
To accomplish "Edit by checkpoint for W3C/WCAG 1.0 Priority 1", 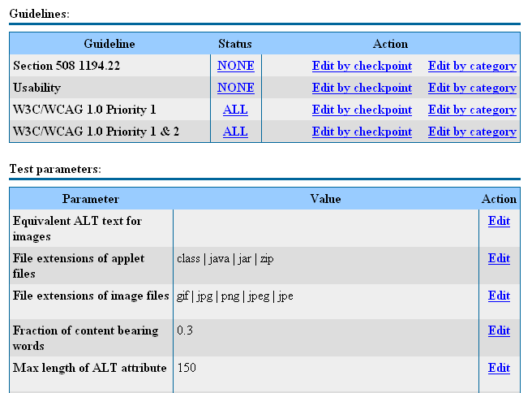I will 362,110.
